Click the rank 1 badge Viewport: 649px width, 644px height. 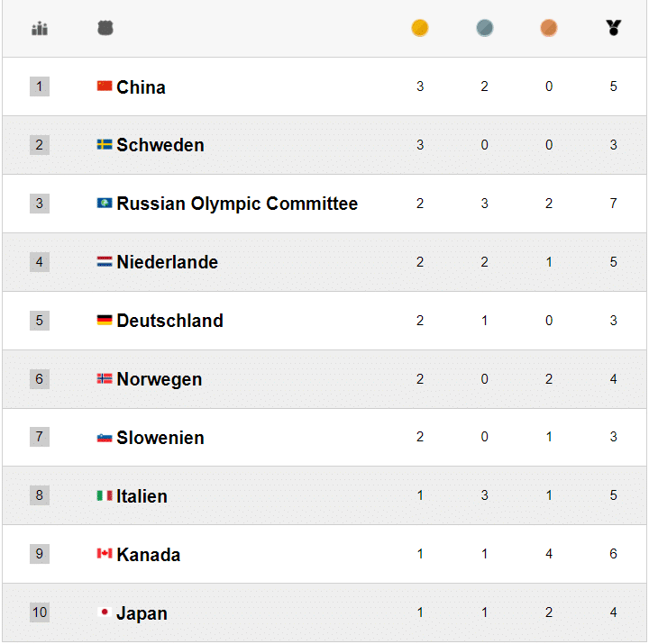coord(39,86)
